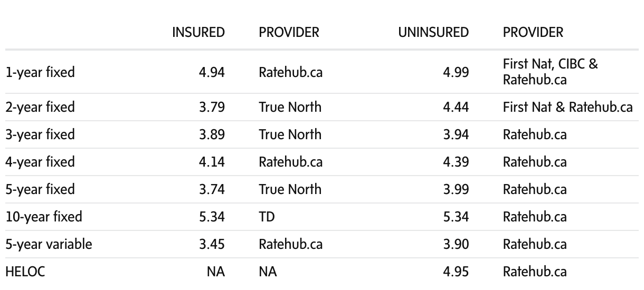Click the UNINSURED column header
644x290 pixels.
coord(433,32)
